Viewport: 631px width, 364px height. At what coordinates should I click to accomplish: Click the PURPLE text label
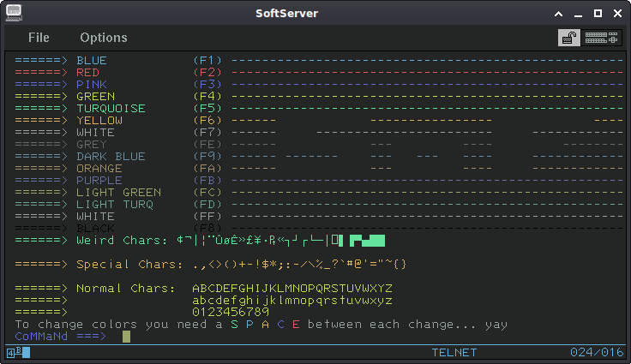click(99, 180)
